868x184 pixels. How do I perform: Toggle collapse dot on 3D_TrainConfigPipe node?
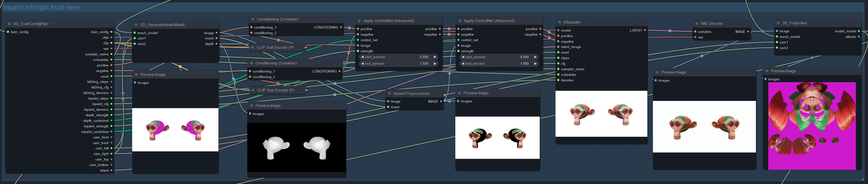coord(9,24)
